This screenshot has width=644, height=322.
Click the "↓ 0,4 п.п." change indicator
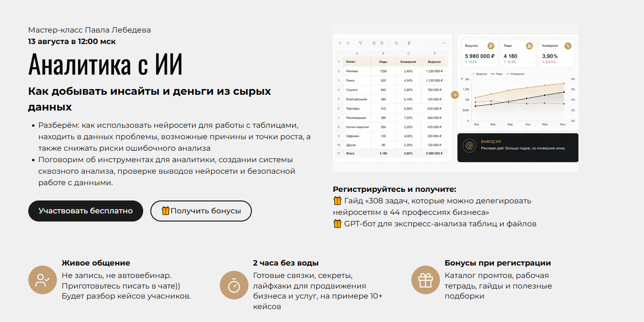549,62
